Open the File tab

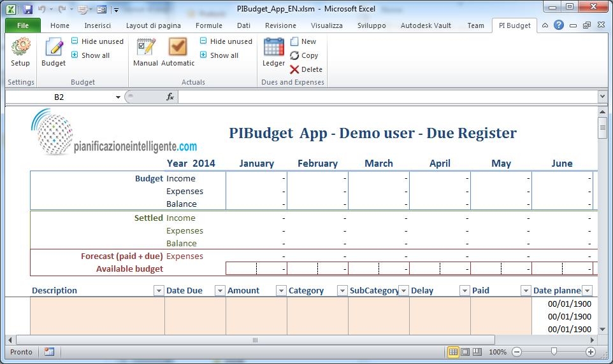[x=23, y=25]
